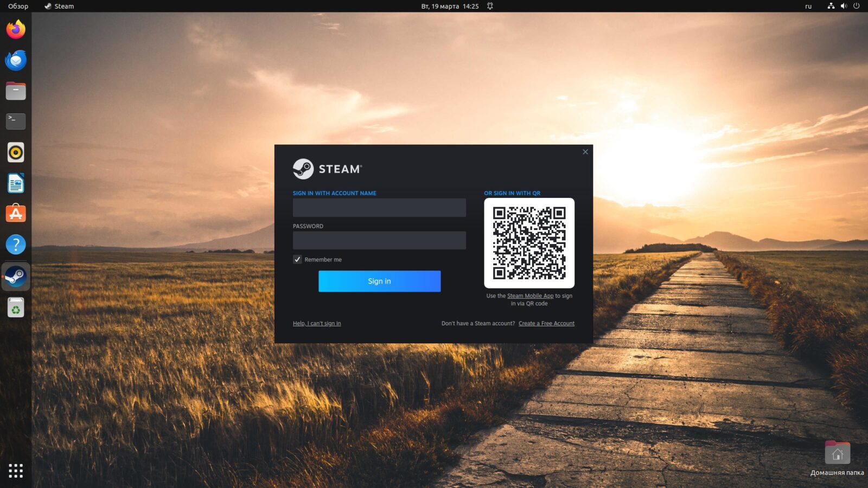The width and height of the screenshot is (868, 488).
Task: Open the network status icon in the top bar
Action: point(831,6)
